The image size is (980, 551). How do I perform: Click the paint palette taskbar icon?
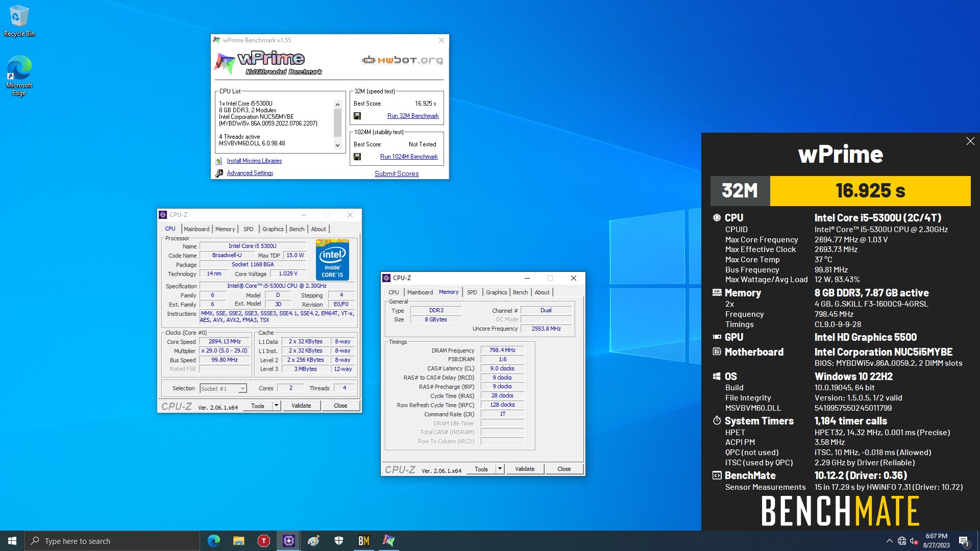tap(314, 541)
